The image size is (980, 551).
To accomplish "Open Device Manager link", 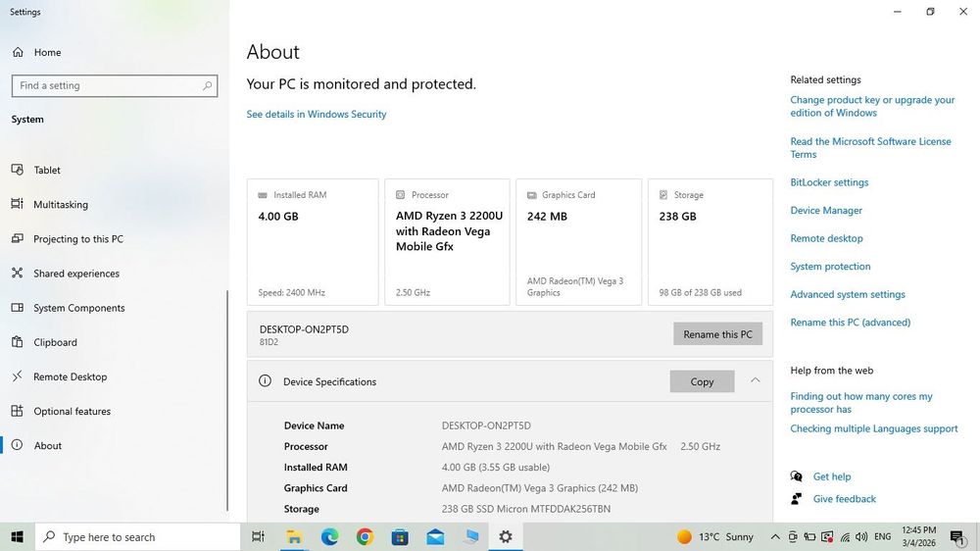I will pos(826,211).
